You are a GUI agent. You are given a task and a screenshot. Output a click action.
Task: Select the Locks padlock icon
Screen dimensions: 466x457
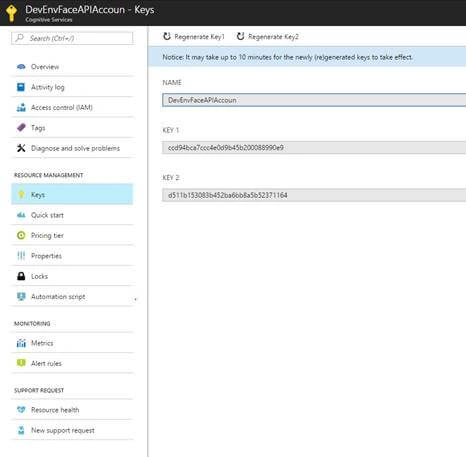pyautogui.click(x=21, y=276)
